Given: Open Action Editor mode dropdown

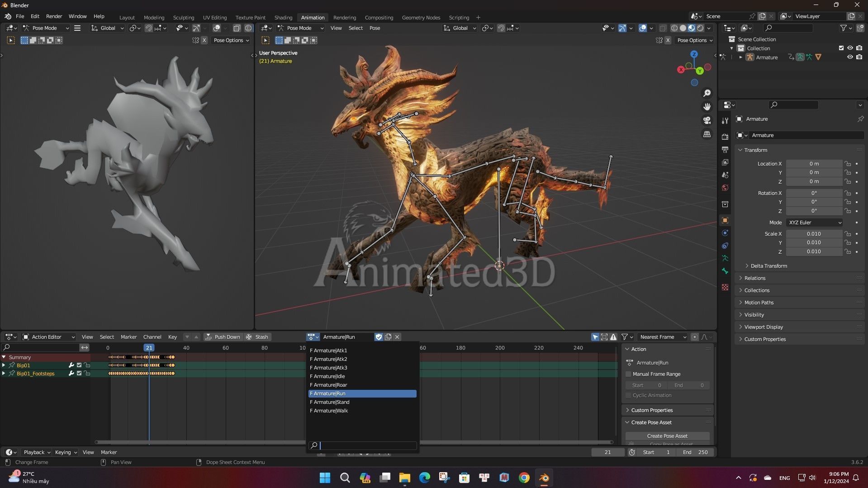Looking at the screenshot, I should coord(49,337).
